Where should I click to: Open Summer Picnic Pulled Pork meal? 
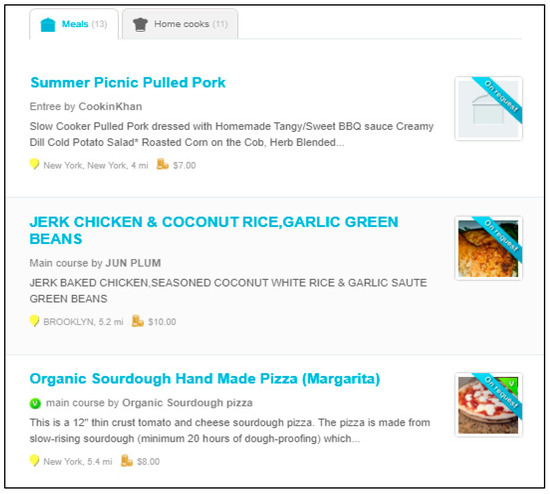[x=128, y=83]
